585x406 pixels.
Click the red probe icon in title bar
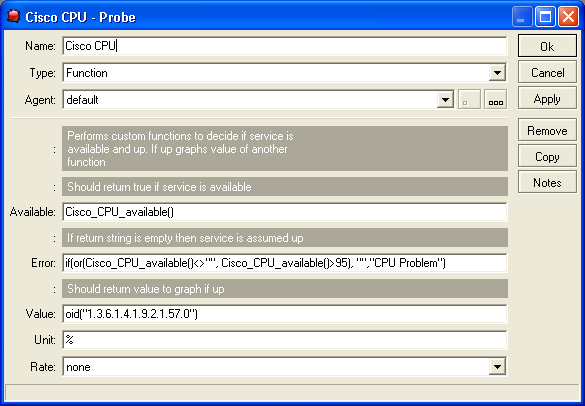(13, 16)
